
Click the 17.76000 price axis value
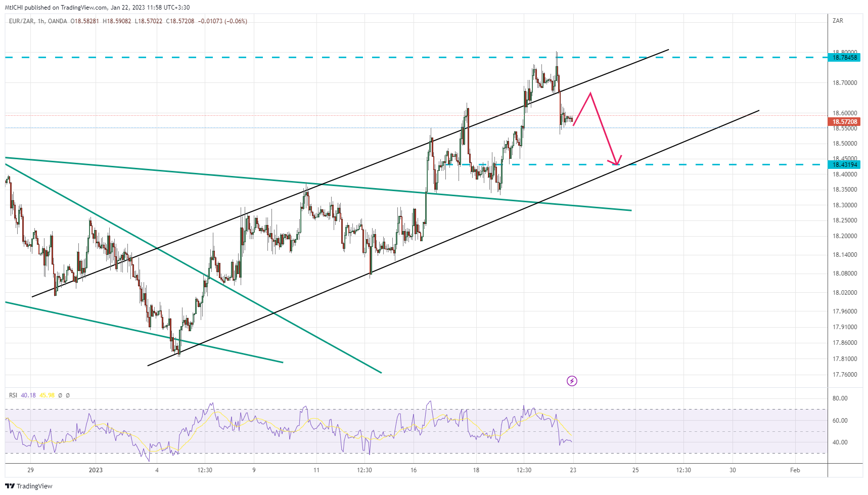pos(845,375)
